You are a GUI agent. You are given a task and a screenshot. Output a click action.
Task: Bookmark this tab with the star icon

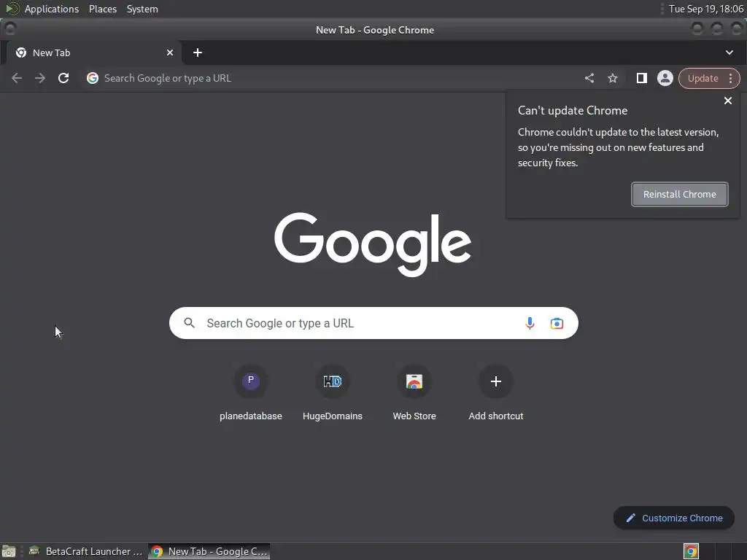613,78
